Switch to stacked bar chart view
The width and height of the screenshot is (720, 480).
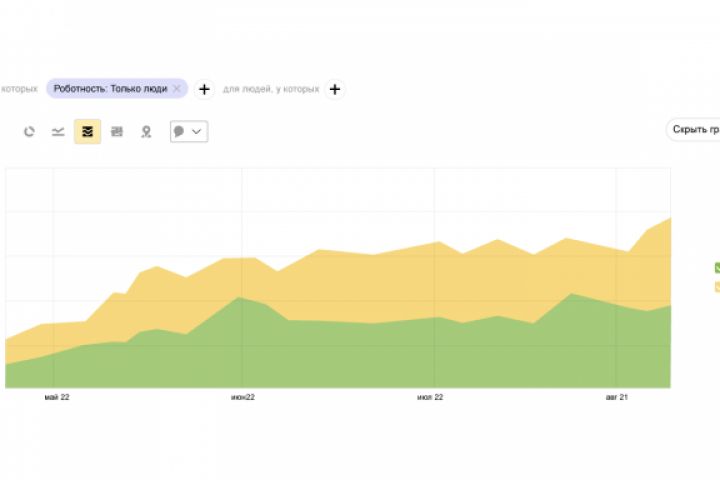[x=117, y=131]
